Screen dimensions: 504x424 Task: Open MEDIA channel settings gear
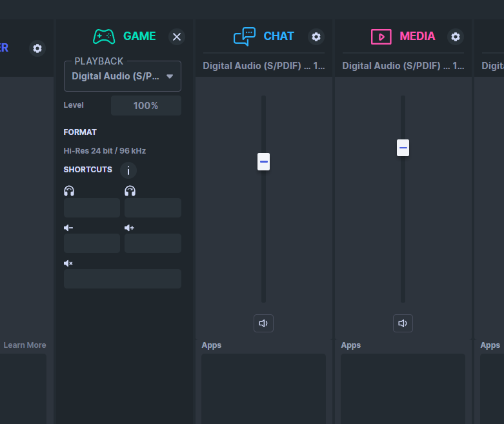456,37
